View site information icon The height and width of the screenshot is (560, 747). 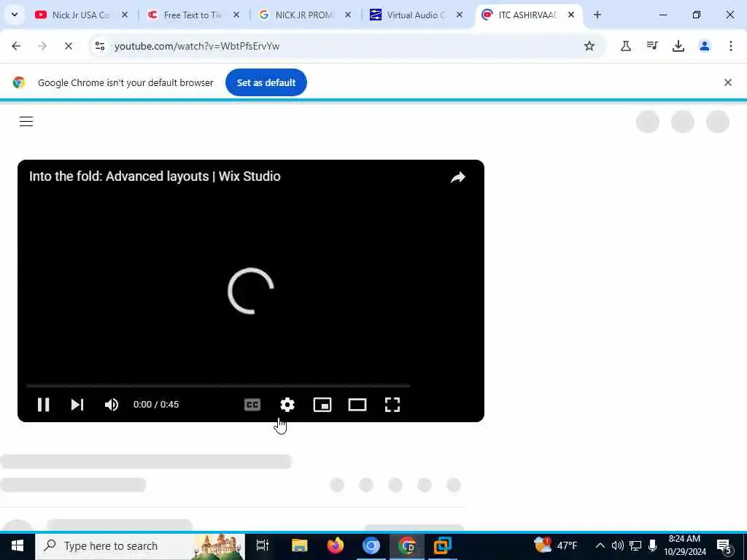click(99, 46)
